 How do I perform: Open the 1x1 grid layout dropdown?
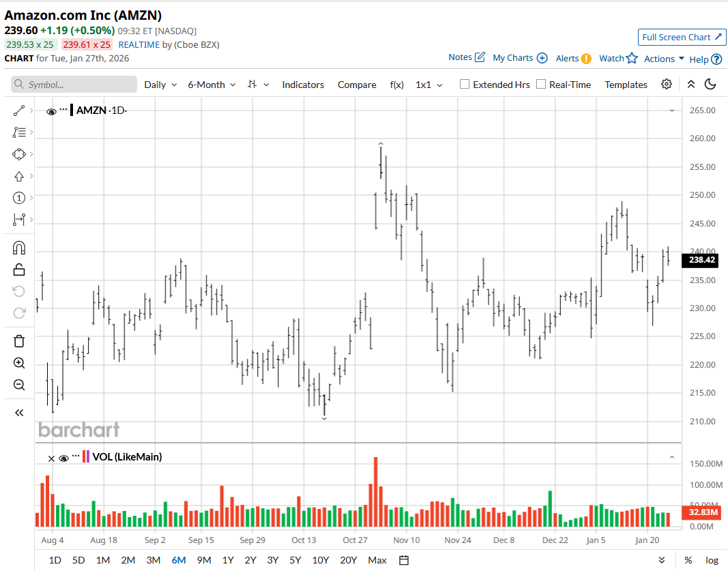[428, 85]
